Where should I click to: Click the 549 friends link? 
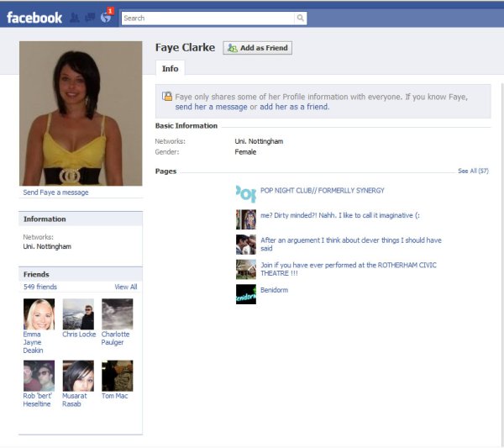coord(40,287)
